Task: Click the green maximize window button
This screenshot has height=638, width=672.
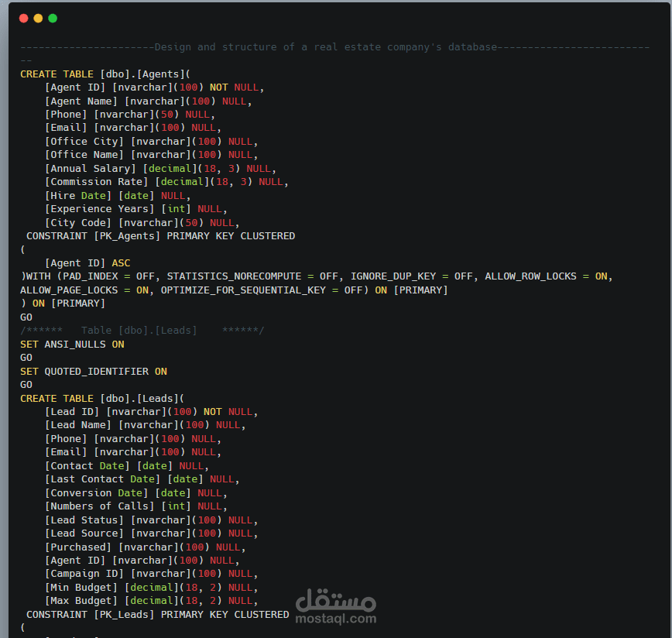Action: click(53, 18)
